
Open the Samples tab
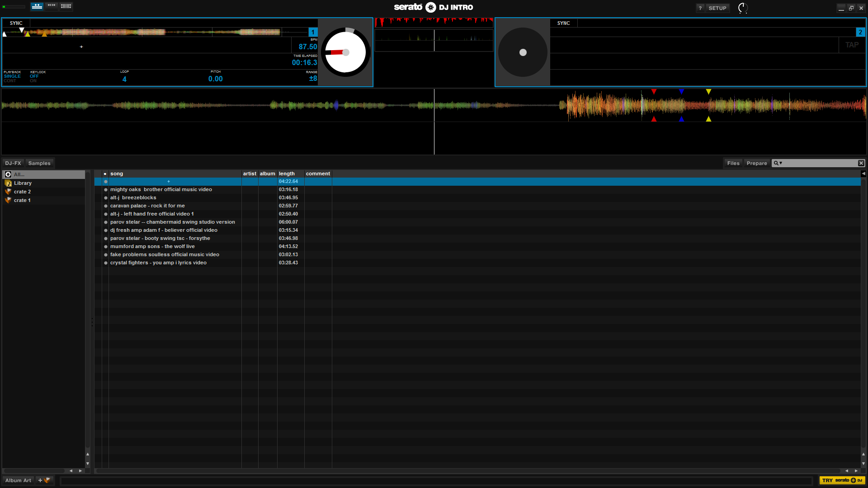click(39, 163)
